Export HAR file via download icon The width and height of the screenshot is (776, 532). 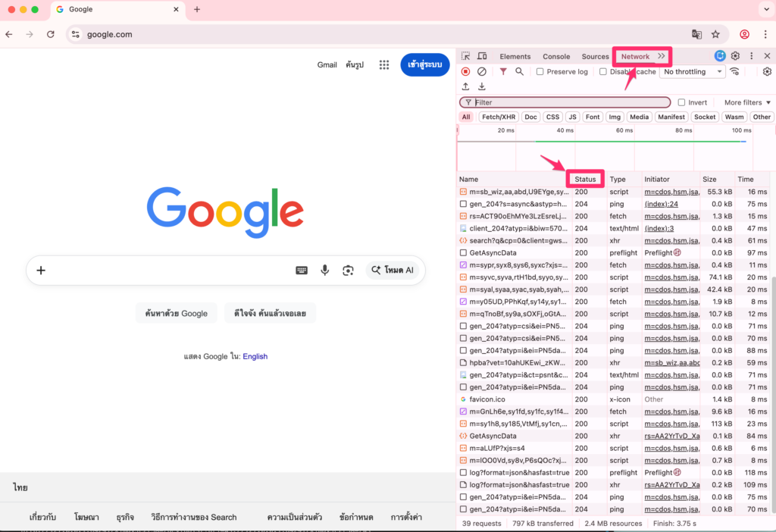pyautogui.click(x=482, y=86)
